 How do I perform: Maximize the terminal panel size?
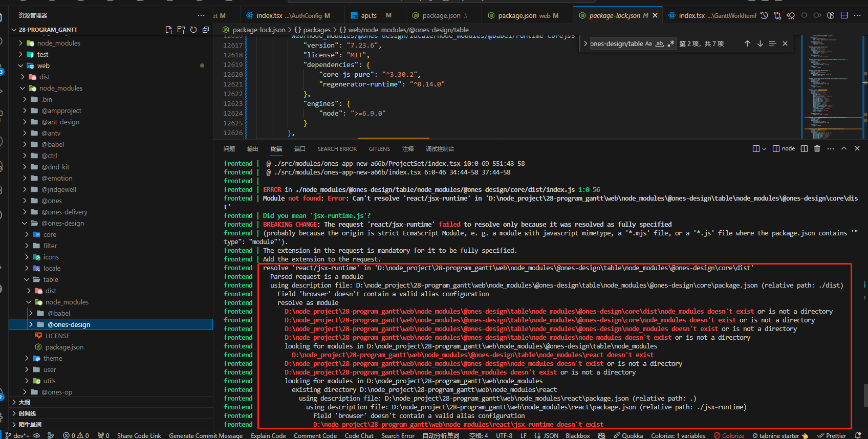tap(844, 148)
